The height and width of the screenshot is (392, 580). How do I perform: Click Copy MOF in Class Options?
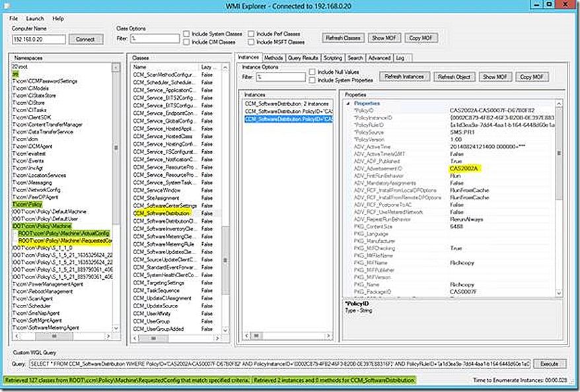click(x=421, y=38)
